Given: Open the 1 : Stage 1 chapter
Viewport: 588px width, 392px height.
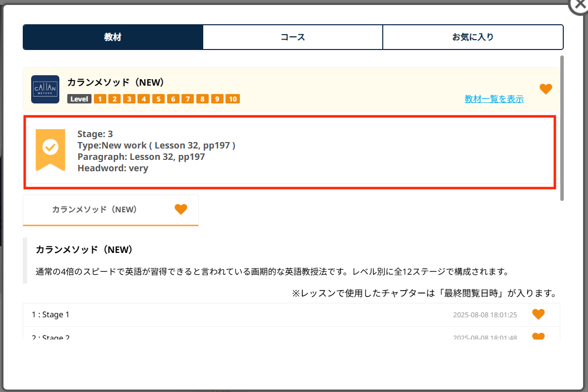Looking at the screenshot, I should pos(51,315).
